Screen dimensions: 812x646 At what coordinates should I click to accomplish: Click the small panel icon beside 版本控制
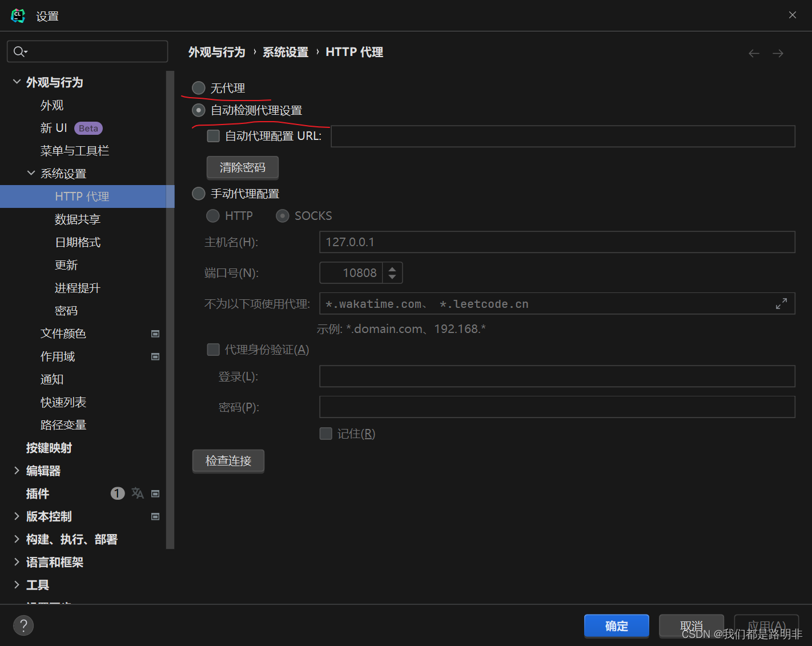[155, 516]
